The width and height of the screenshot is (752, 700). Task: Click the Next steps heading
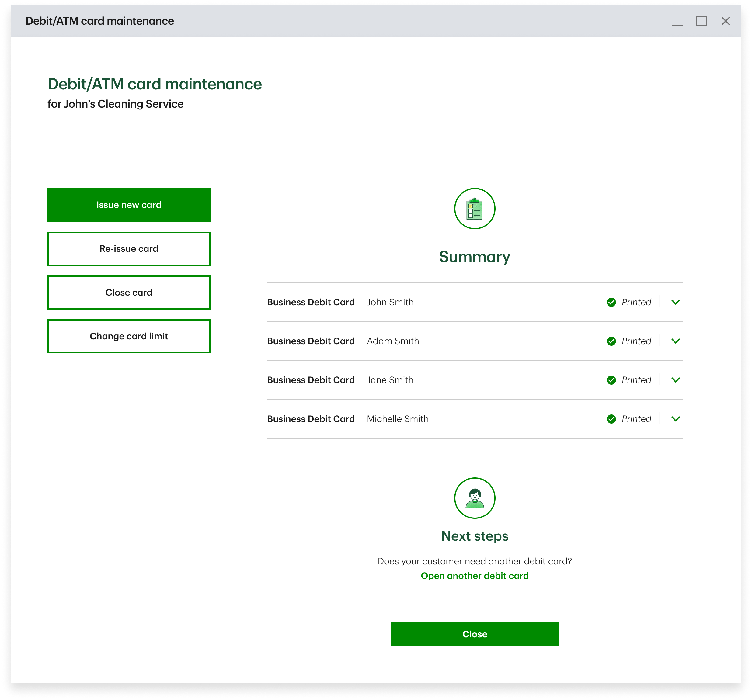474,536
